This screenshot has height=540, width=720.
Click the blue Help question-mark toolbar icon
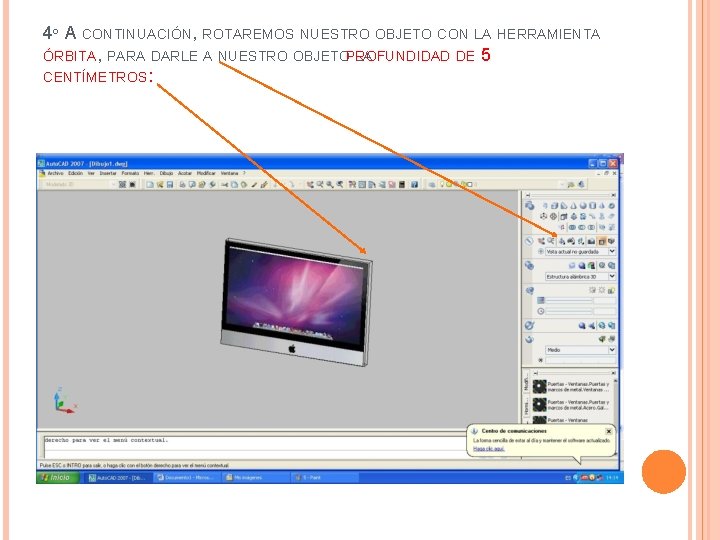(x=414, y=184)
